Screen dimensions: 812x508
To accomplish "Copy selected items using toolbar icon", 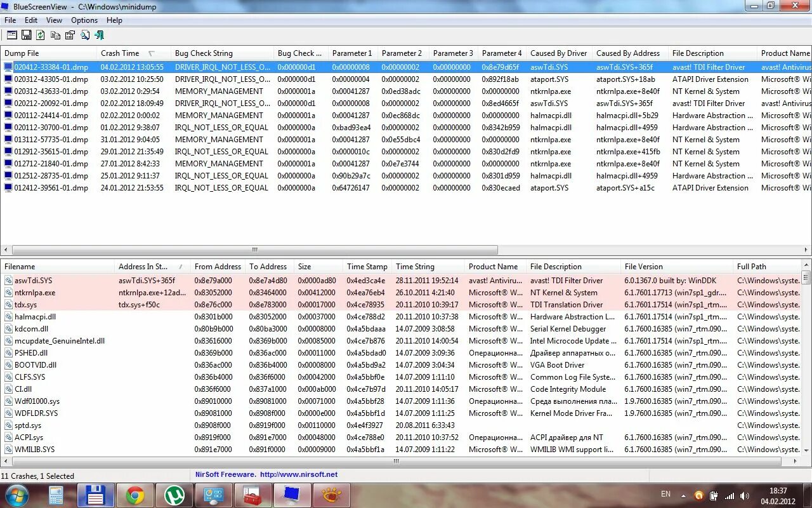I will (x=55, y=35).
